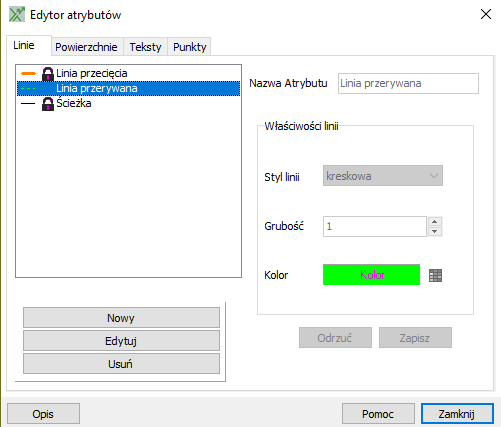The height and width of the screenshot is (427, 501).
Task: Increase Grubość with the up arrow
Action: click(435, 222)
